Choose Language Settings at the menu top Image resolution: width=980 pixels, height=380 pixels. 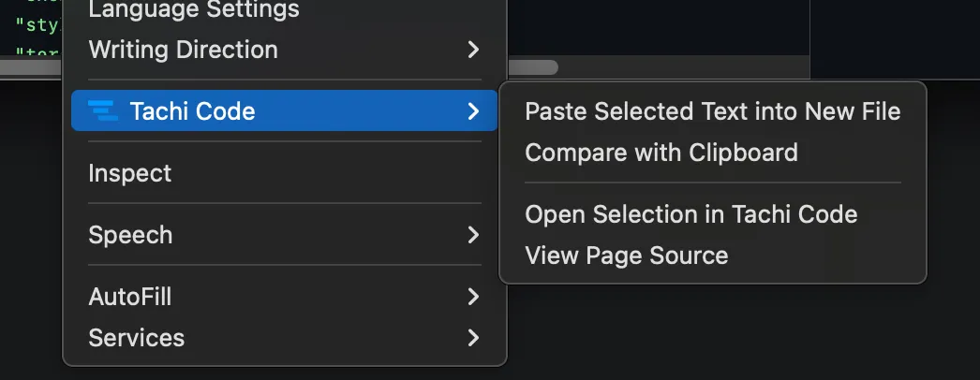193,10
